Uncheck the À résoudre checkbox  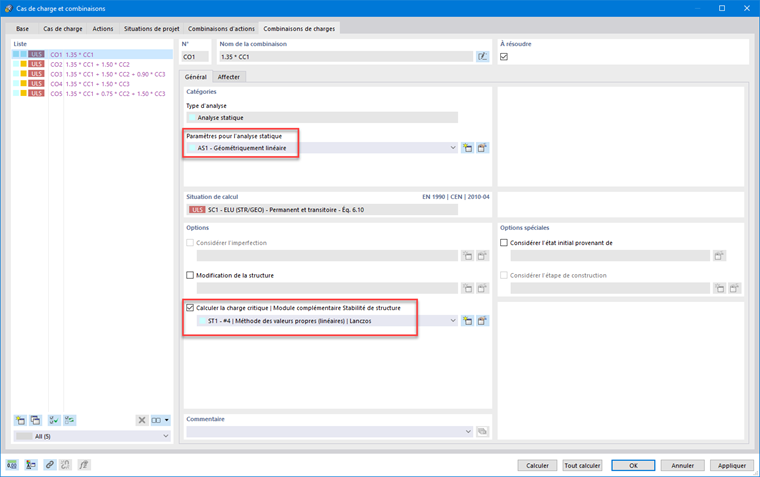click(504, 57)
